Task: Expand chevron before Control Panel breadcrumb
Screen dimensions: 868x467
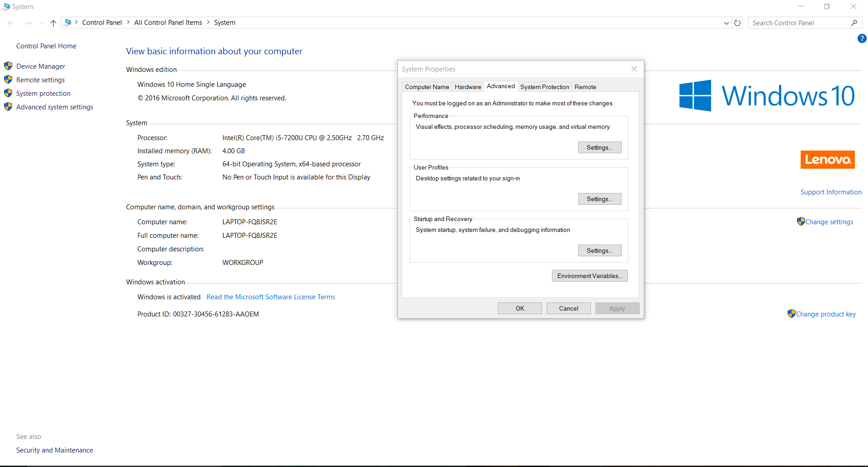Action: point(76,22)
